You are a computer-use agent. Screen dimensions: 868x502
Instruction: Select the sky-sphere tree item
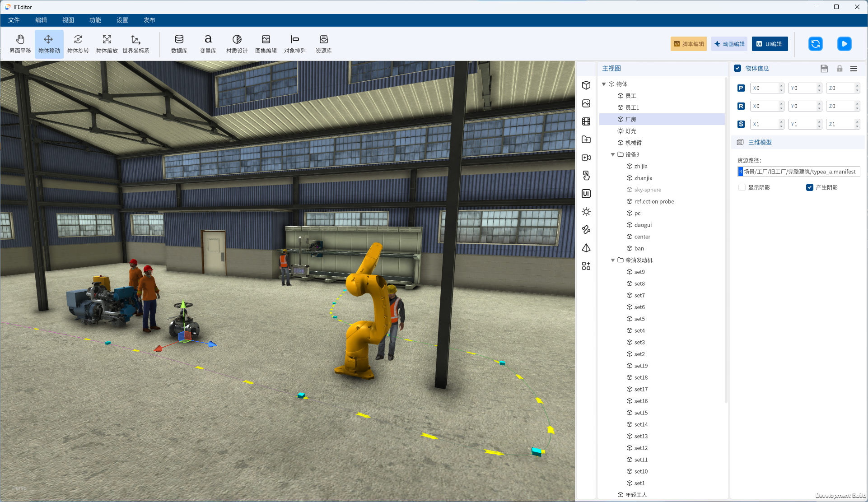click(x=662, y=190)
